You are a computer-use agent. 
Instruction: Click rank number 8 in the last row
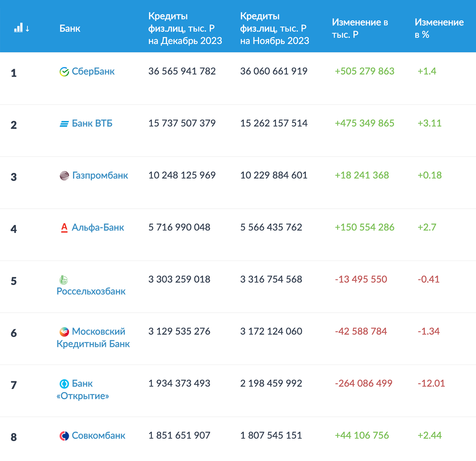point(13,437)
